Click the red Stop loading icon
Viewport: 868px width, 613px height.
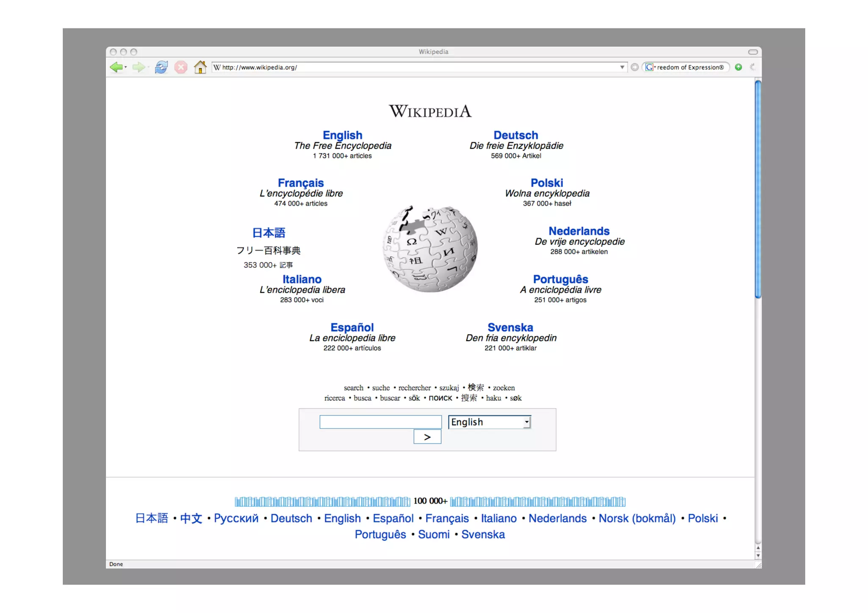pyautogui.click(x=181, y=67)
